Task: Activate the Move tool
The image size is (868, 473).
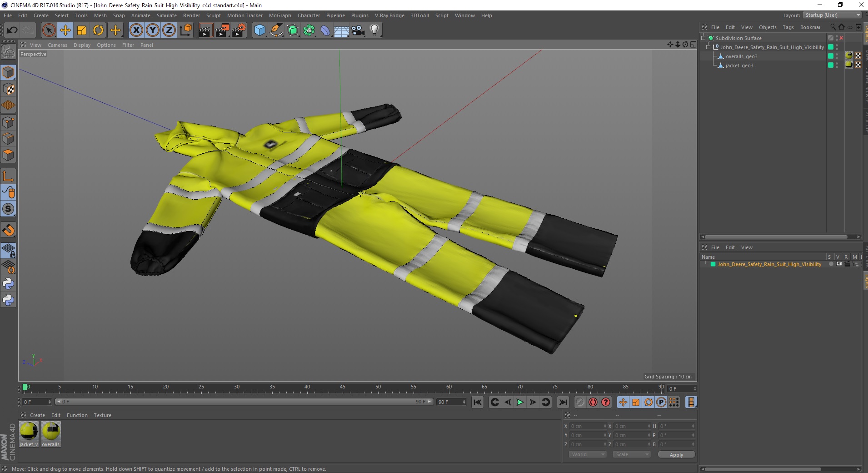Action: pyautogui.click(x=65, y=30)
